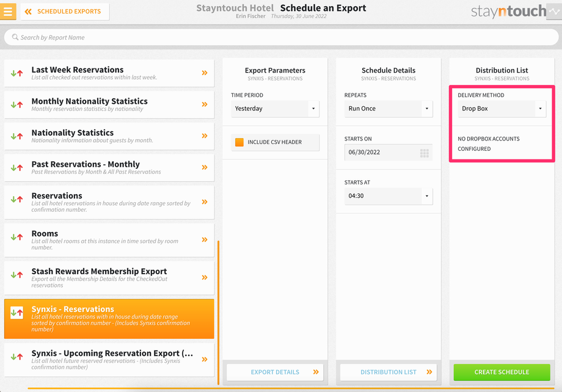Click export arrows icon for Nationality Statistics
This screenshot has height=392, width=562.
point(17,136)
